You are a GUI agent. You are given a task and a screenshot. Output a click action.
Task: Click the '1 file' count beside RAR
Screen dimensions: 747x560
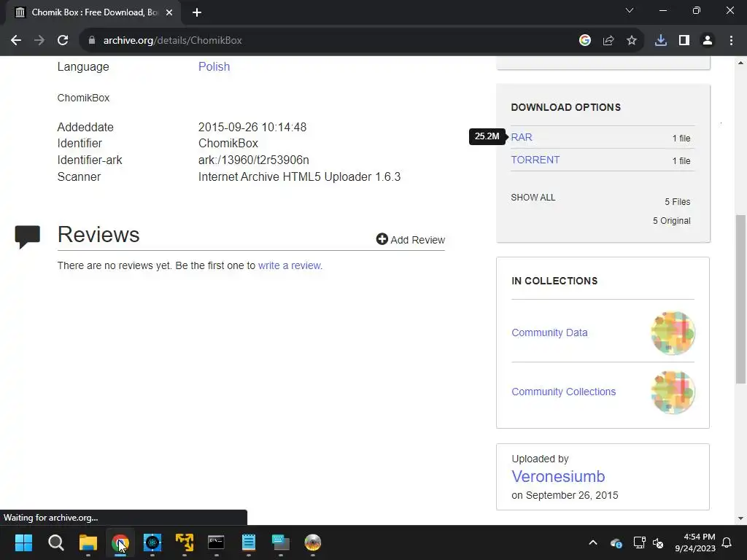click(x=681, y=138)
